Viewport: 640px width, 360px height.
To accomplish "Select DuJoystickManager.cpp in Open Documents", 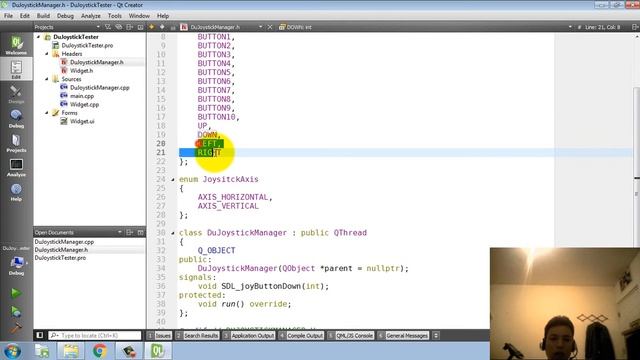I will (64, 242).
